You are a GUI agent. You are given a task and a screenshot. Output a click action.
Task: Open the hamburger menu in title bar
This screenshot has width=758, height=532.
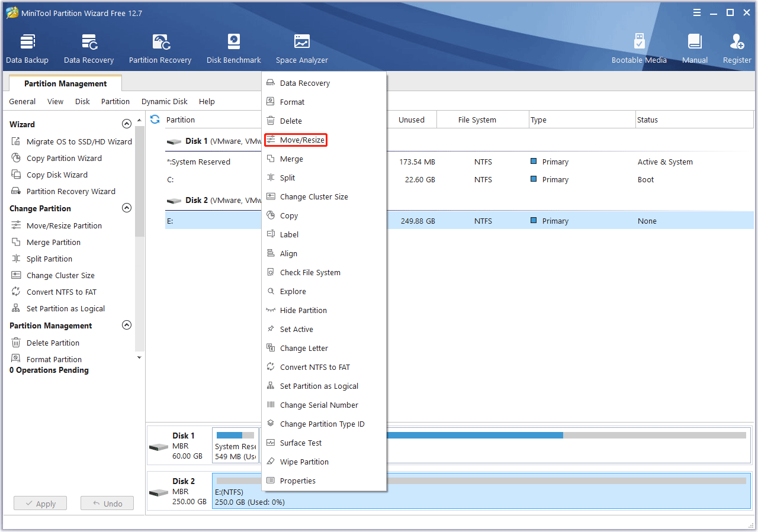[697, 12]
